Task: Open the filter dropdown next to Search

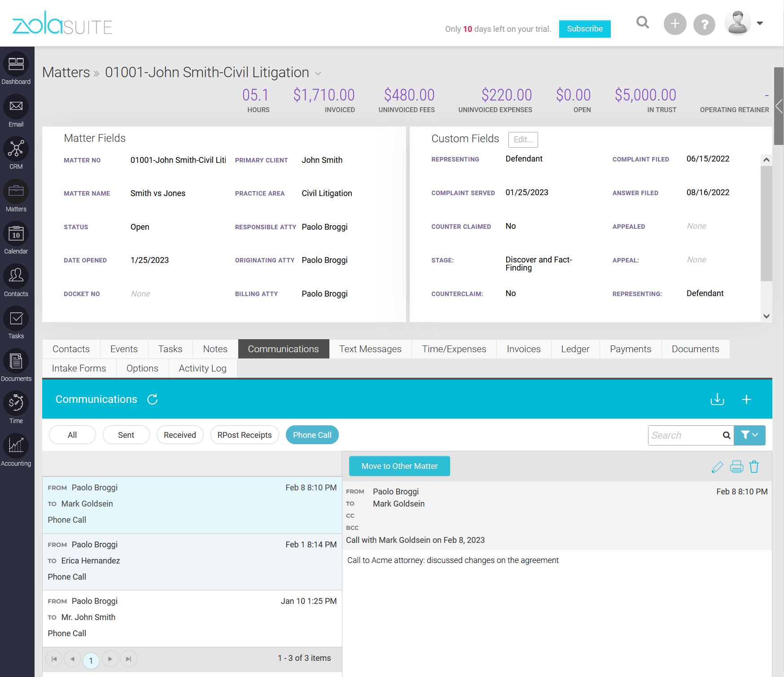Action: (749, 435)
